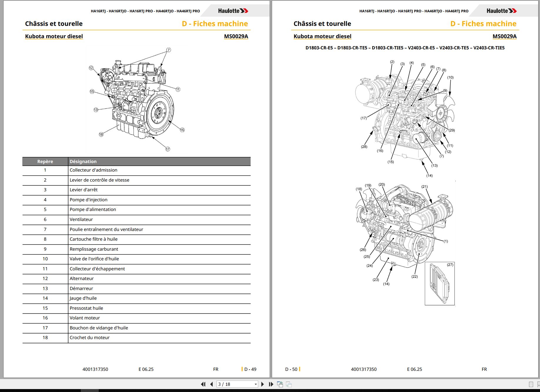Click the Haulotte logo on right page
This screenshot has height=392, width=540.
(x=502, y=11)
